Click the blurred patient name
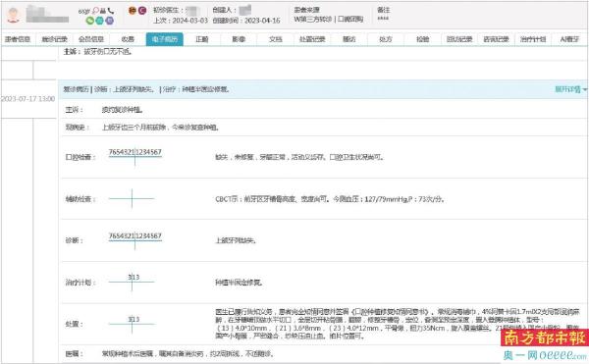The width and height of the screenshot is (589, 364). click(47, 15)
